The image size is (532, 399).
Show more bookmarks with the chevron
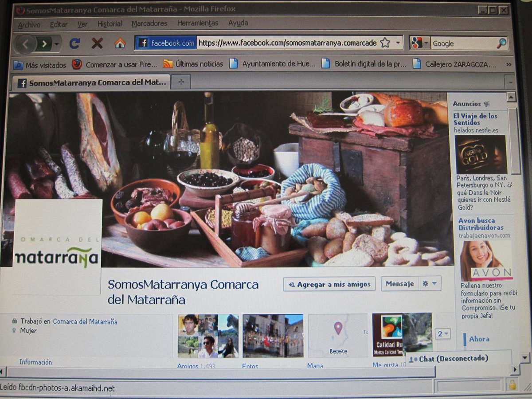click(x=509, y=64)
